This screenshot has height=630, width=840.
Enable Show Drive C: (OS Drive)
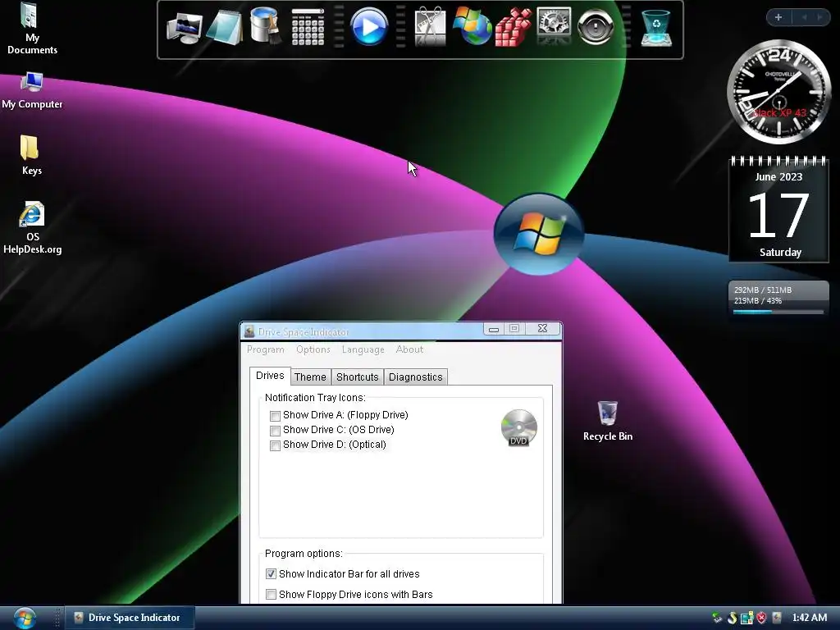tap(276, 431)
